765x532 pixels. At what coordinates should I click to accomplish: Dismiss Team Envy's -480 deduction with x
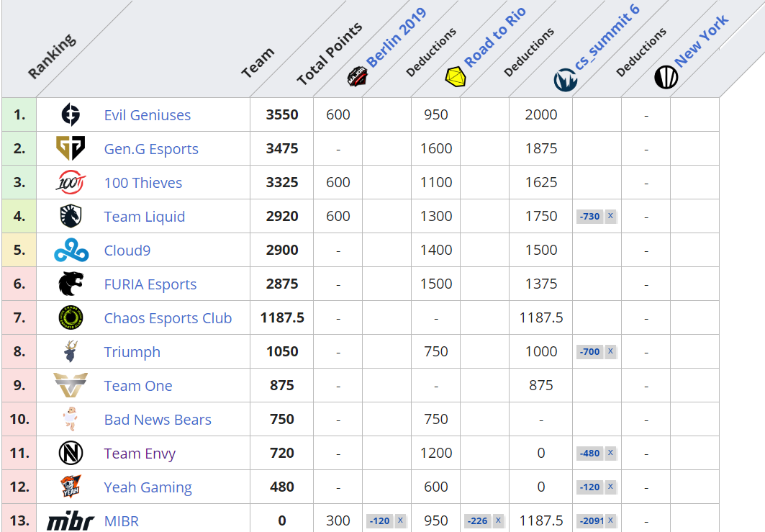click(610, 453)
